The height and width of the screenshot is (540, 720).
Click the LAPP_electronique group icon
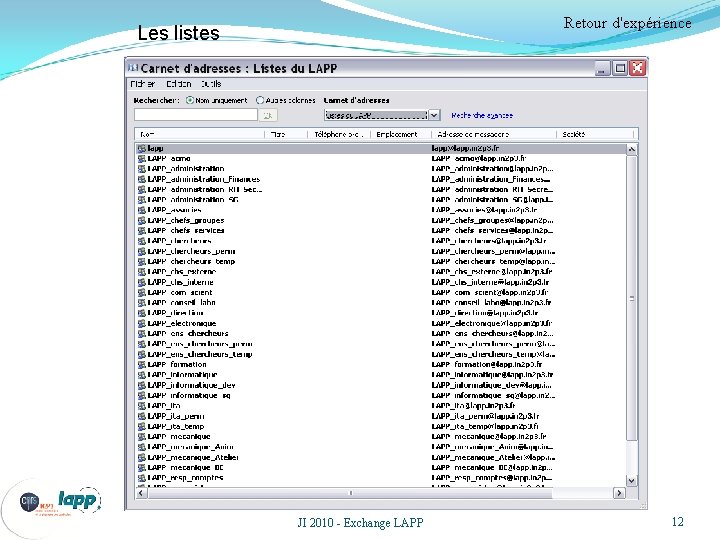[142, 323]
